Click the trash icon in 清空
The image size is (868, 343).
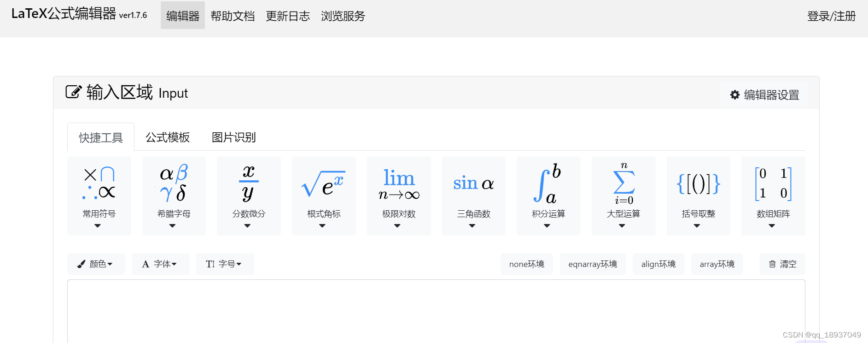click(x=772, y=264)
